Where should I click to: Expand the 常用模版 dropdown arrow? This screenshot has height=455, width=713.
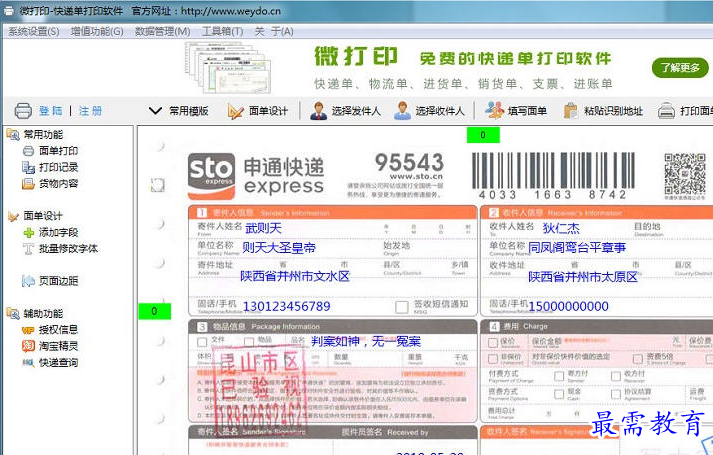pos(155,110)
